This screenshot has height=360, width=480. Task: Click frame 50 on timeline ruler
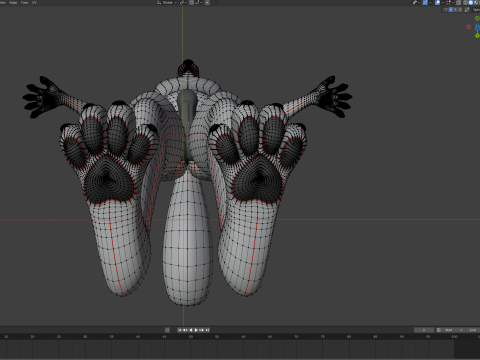tap(191, 337)
